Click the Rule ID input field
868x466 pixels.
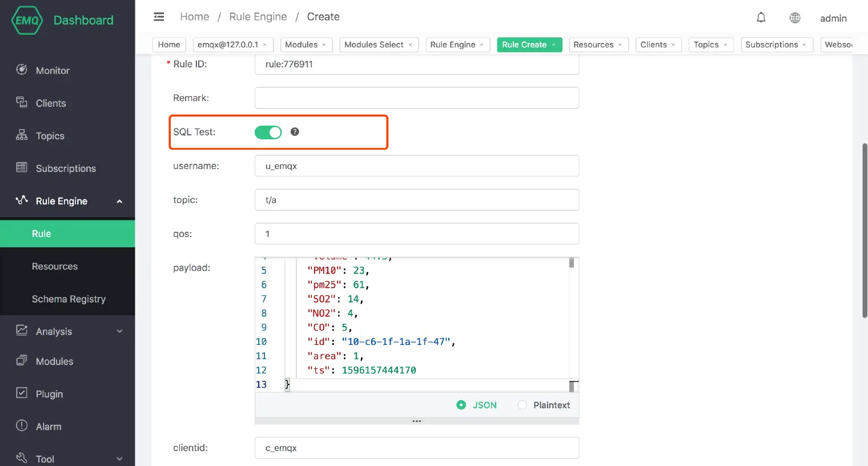pyautogui.click(x=417, y=64)
